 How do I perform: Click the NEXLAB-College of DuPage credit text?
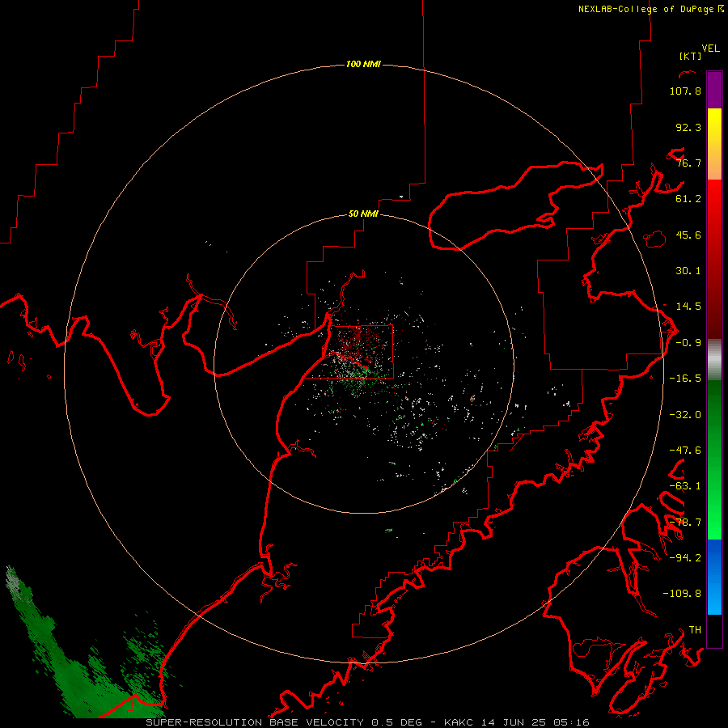651,9
